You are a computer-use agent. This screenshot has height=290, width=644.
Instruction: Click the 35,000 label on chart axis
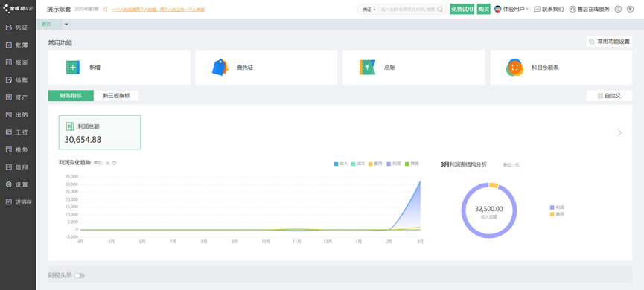(x=72, y=177)
